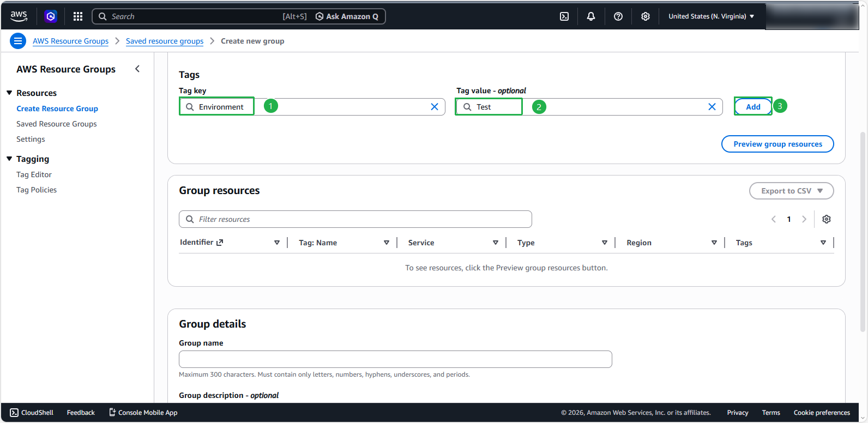
Task: Sort by the Tag: Name column arrow
Action: click(x=387, y=243)
